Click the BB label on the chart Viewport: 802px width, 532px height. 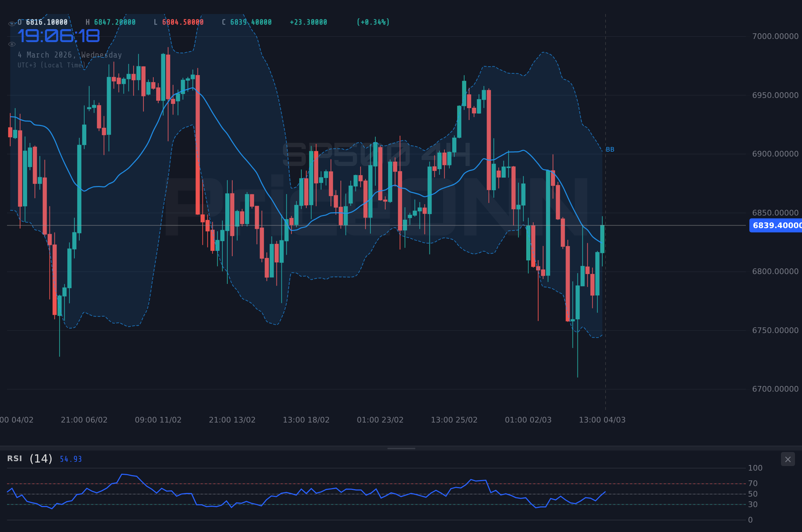pos(610,149)
